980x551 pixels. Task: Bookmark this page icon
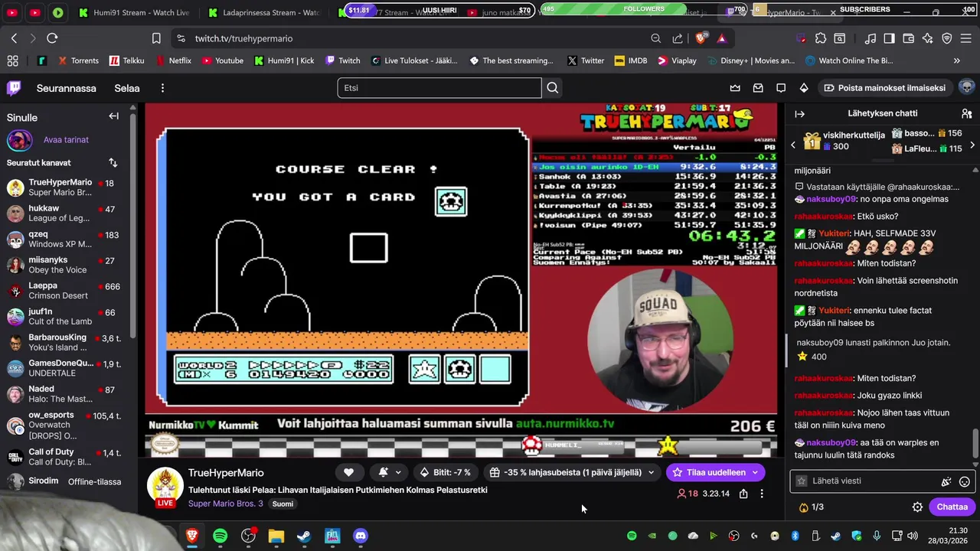156,38
